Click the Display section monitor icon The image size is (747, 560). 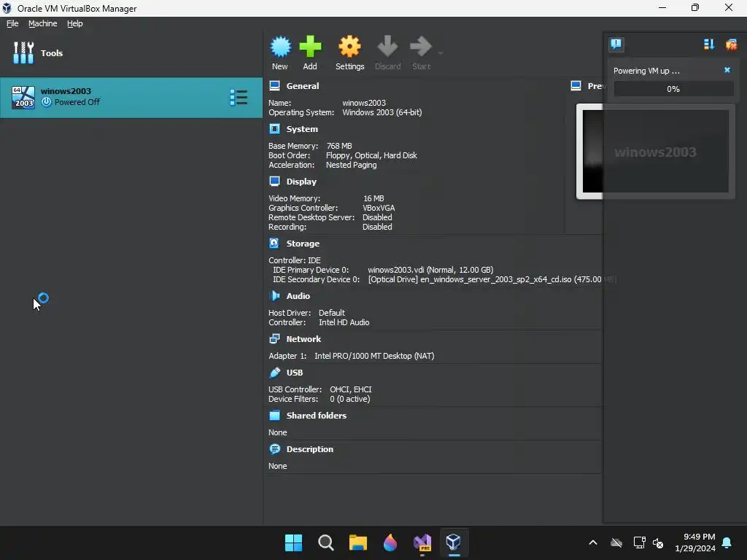click(x=274, y=181)
